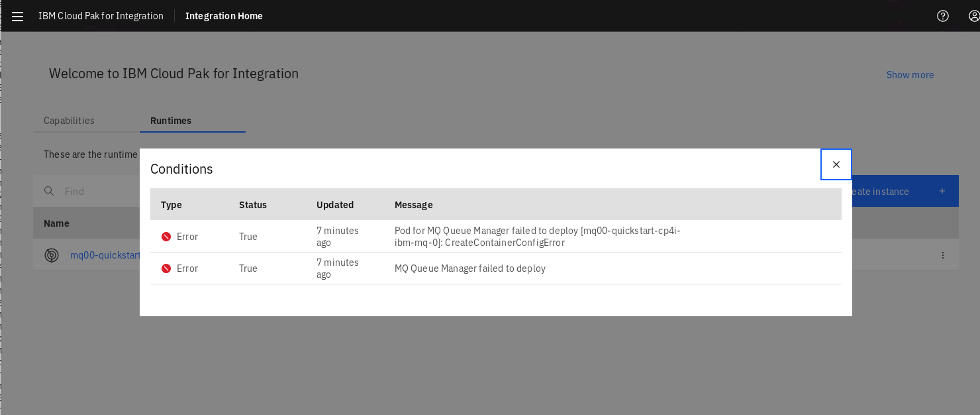Click the first Error status icon
980x415 pixels.
166,237
